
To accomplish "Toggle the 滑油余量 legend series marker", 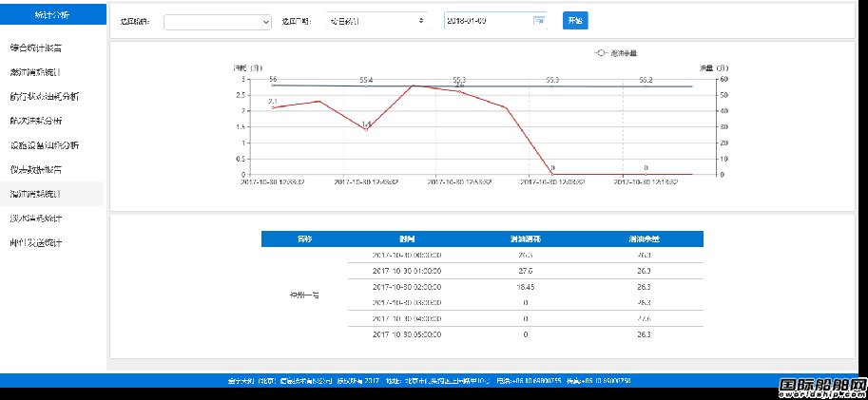I will click(x=601, y=53).
